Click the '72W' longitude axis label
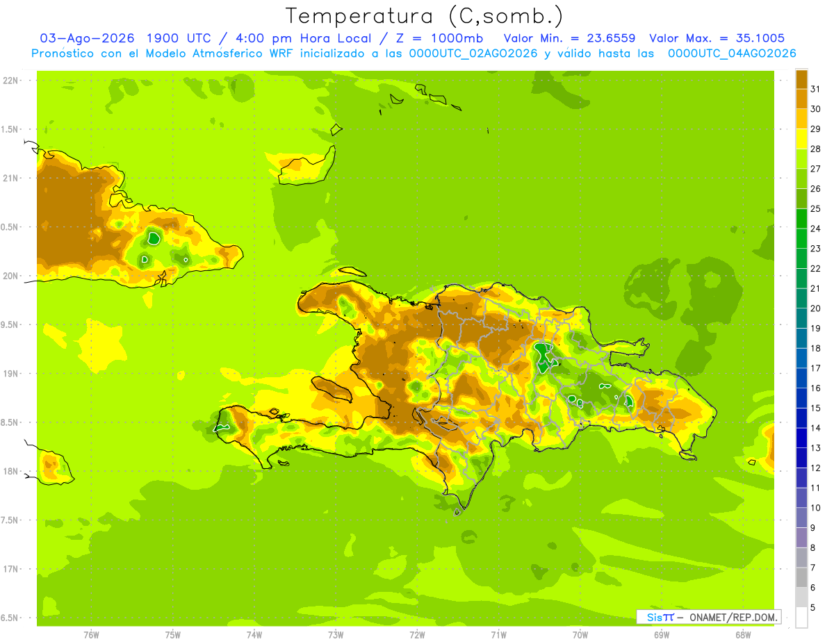 (x=417, y=635)
